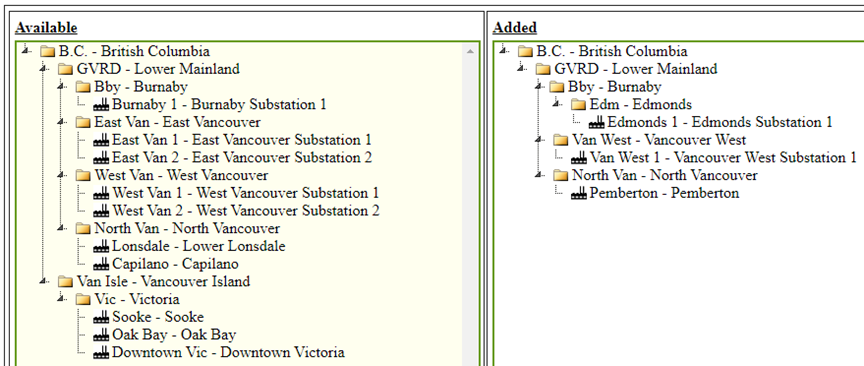The width and height of the screenshot is (864, 366).
Task: Click folder icon of West Van - West Vancouver
Action: coord(83,176)
